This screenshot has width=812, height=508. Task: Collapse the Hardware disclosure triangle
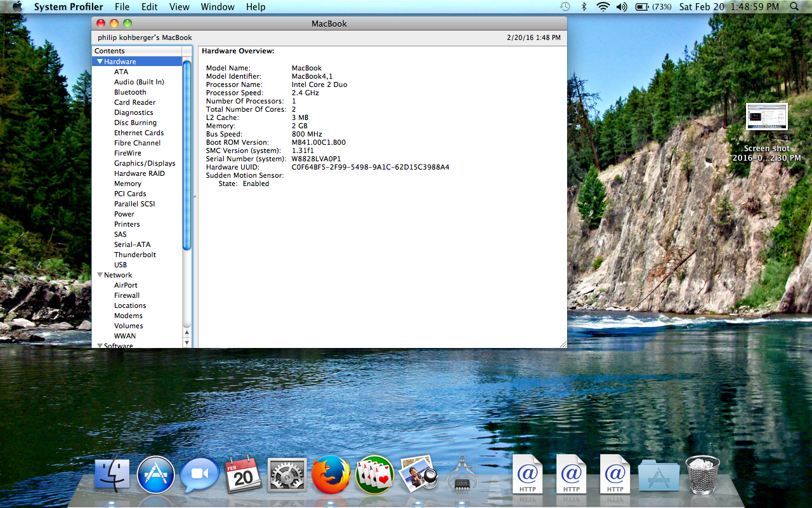tap(100, 62)
